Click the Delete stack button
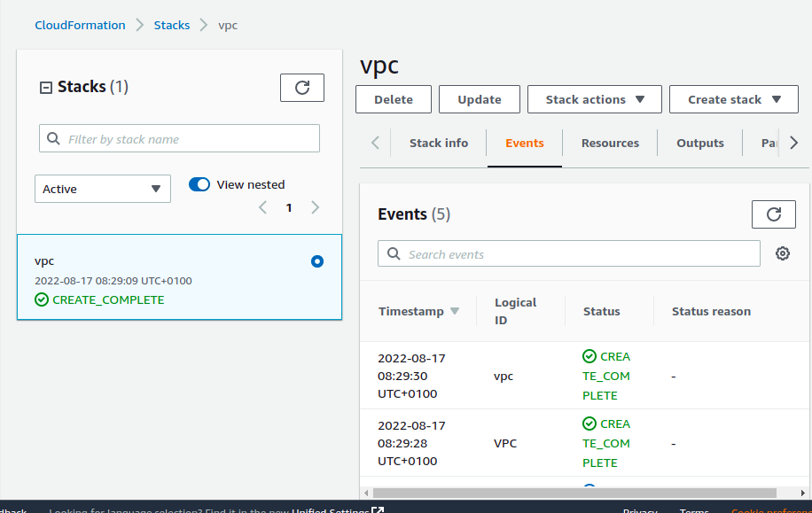The image size is (812, 513). click(x=393, y=99)
